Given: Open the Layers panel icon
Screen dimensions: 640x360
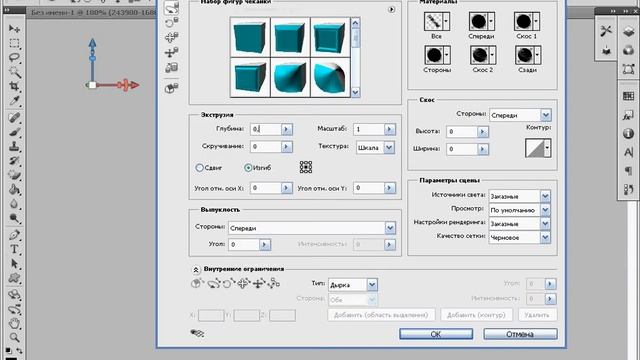Looking at the screenshot, I should click(x=629, y=31).
